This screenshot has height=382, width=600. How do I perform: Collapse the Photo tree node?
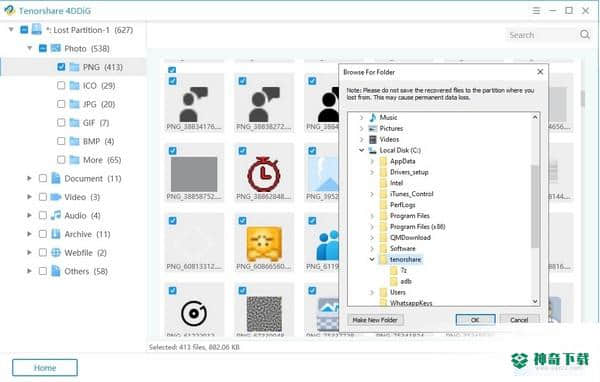pos(29,48)
